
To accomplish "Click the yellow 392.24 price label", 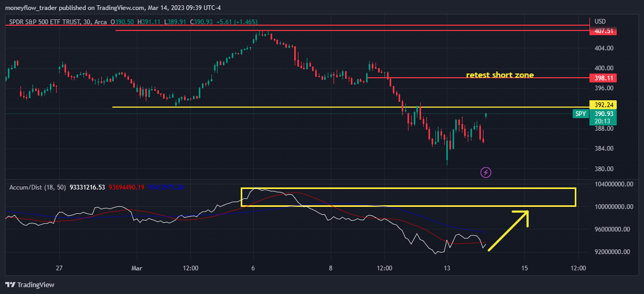I will [x=603, y=104].
